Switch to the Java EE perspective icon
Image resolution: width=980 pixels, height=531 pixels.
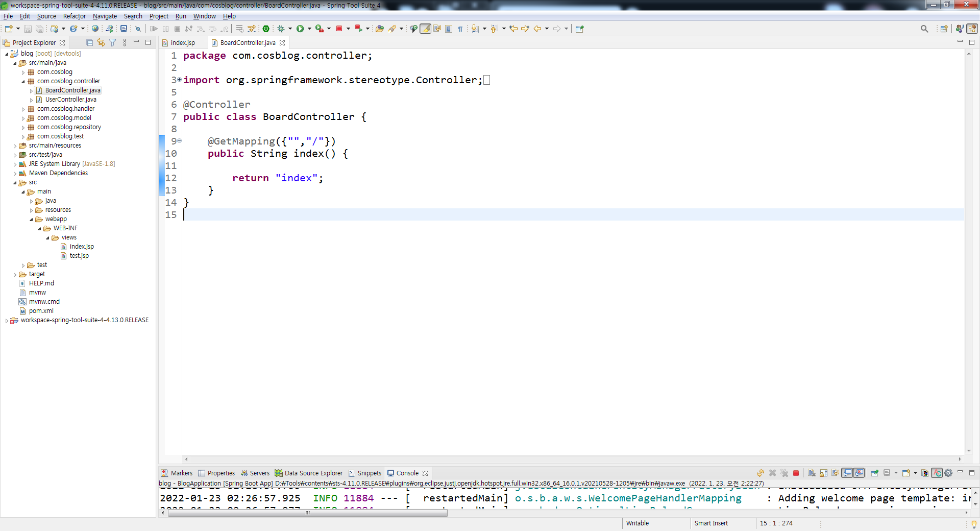(x=960, y=29)
